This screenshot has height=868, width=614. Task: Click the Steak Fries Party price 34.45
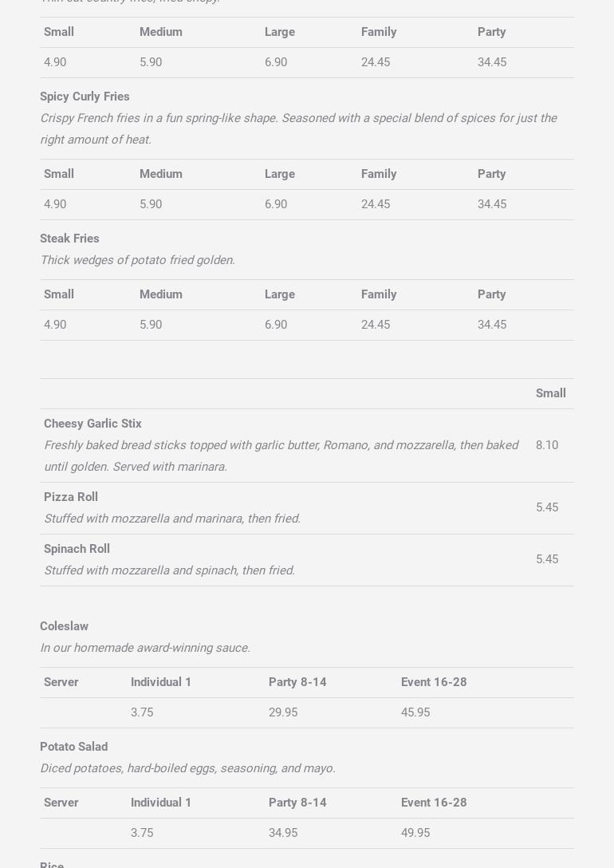[492, 325]
